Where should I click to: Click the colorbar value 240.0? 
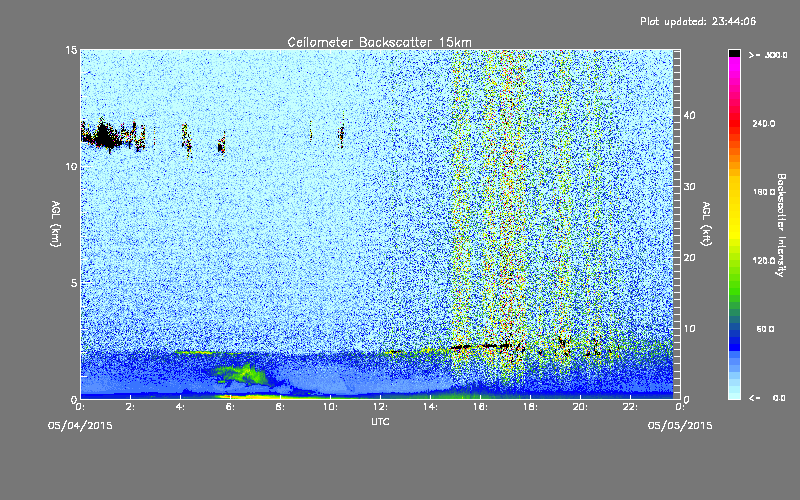click(764, 124)
